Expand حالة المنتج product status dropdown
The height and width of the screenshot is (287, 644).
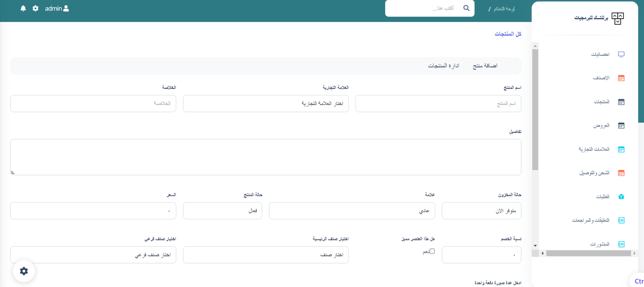[222, 211]
